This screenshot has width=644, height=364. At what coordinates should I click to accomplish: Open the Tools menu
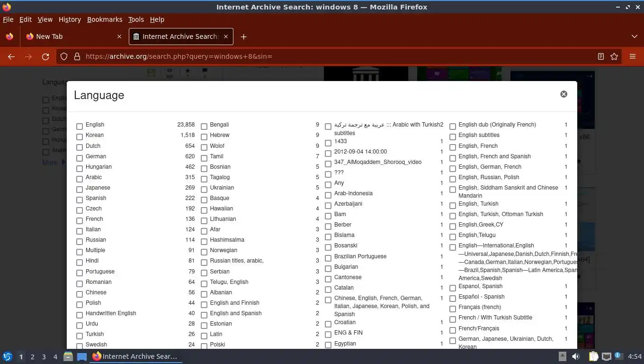(x=136, y=19)
